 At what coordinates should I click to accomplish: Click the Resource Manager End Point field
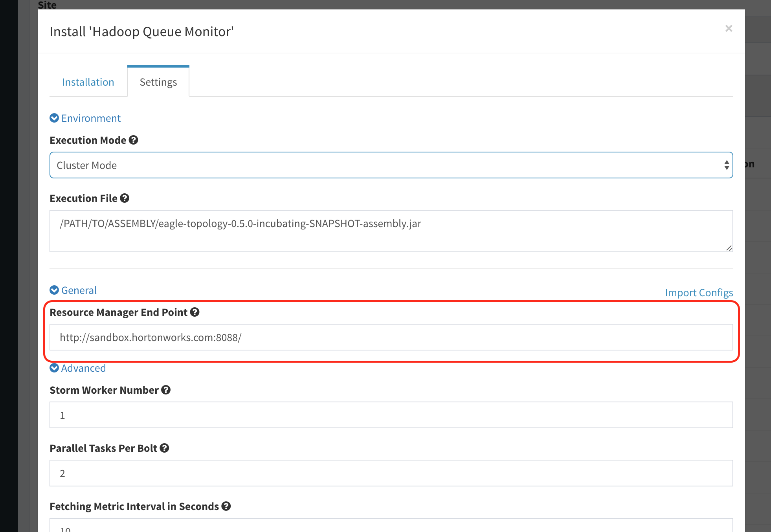click(391, 337)
